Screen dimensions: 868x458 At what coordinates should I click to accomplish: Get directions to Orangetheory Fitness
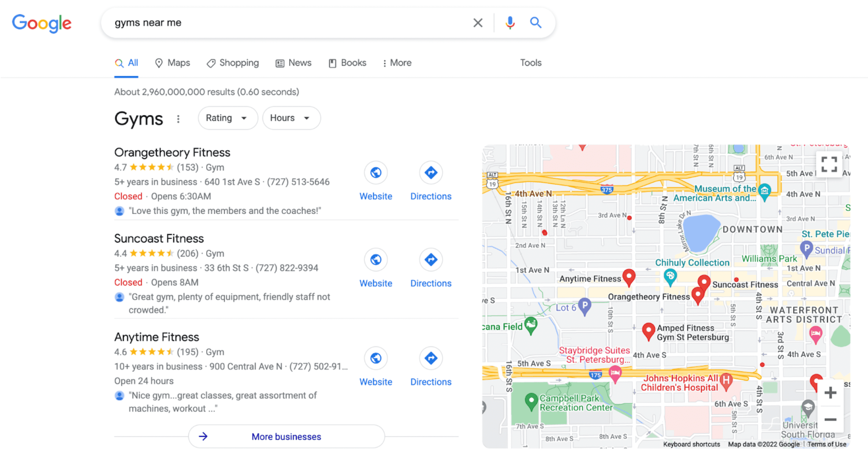coord(431,172)
